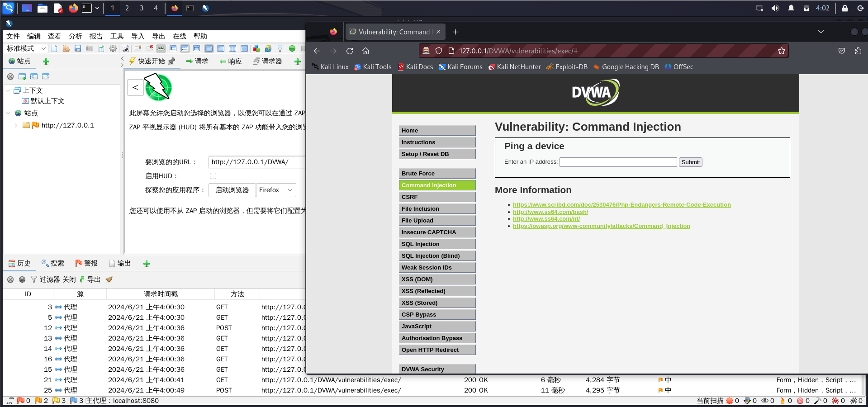Open the ss64.com/bash link
This screenshot has width=868, height=407.
tap(550, 212)
